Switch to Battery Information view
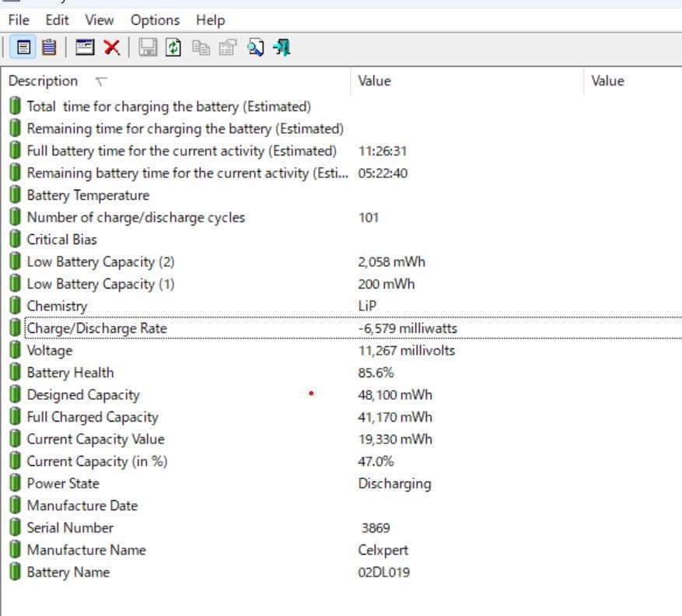Screen dimensions: 682x616 click(22, 47)
